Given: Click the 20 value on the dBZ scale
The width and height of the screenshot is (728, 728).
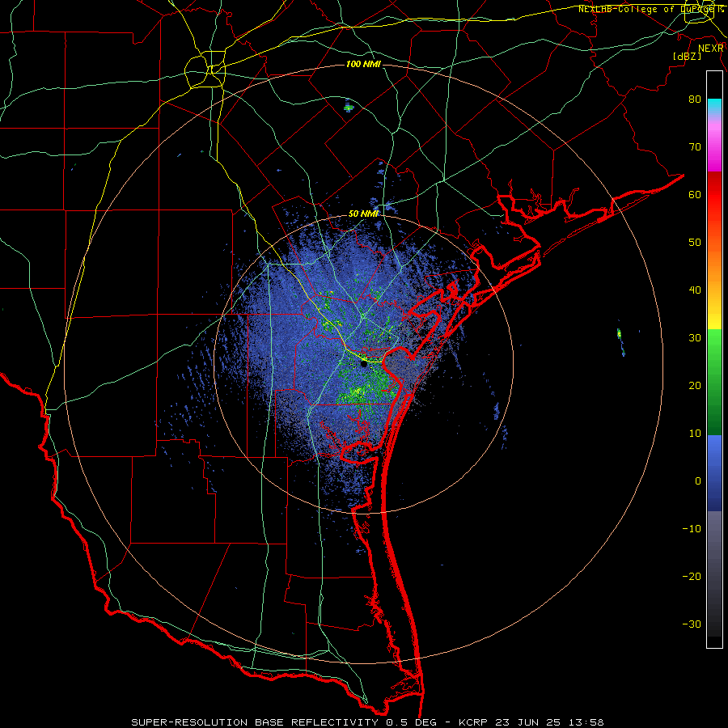Looking at the screenshot, I should pyautogui.click(x=695, y=386).
